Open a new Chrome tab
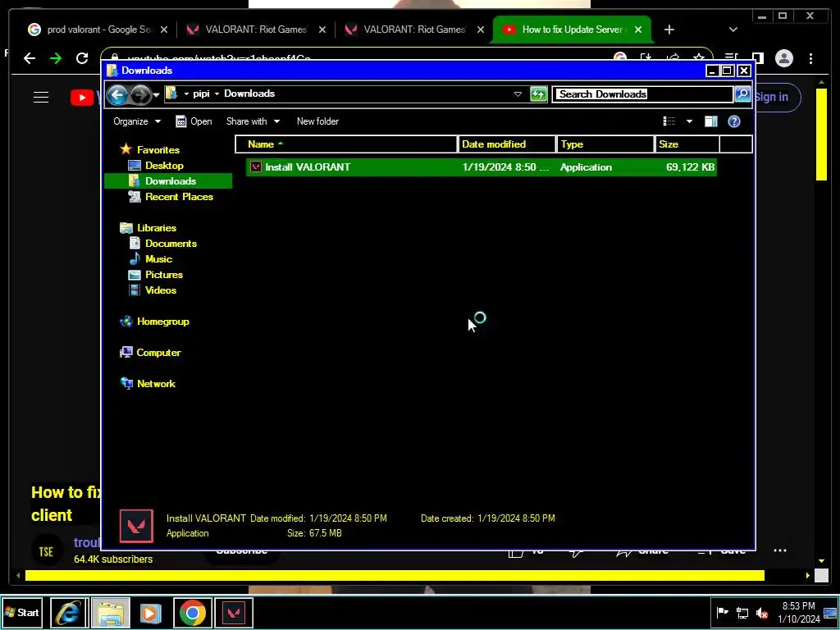Viewport: 840px width, 630px height. click(669, 30)
